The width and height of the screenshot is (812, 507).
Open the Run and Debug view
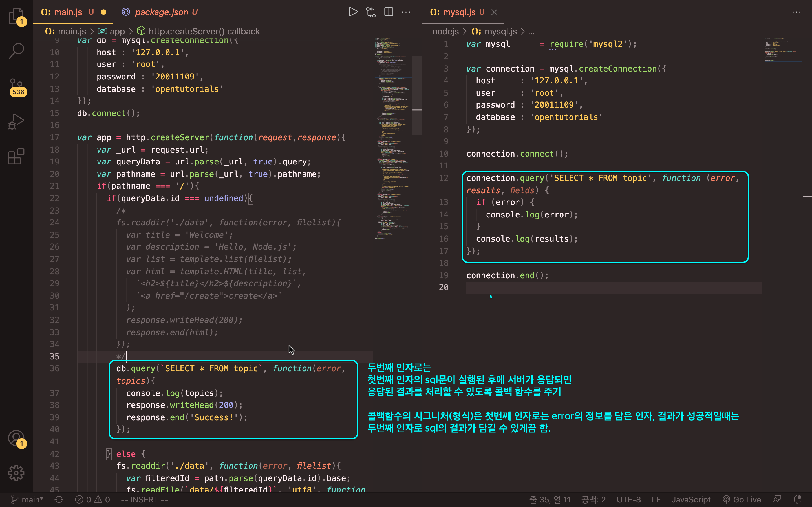16,121
